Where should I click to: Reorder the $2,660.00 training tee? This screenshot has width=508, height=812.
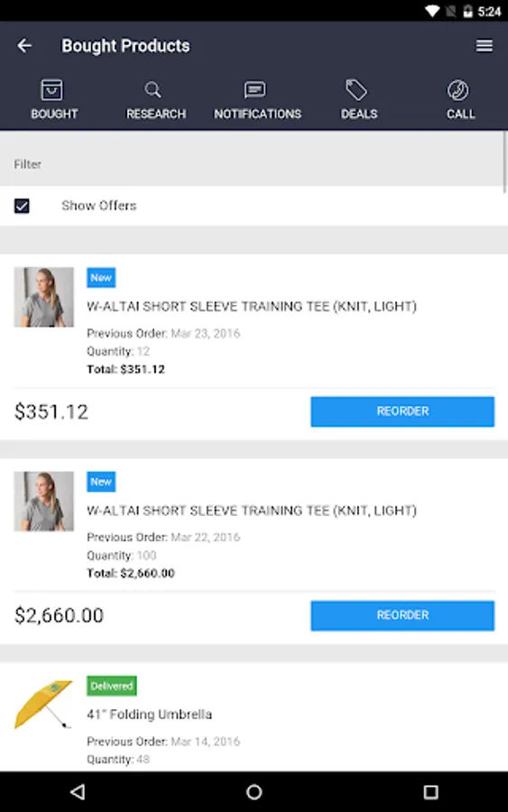tap(402, 615)
